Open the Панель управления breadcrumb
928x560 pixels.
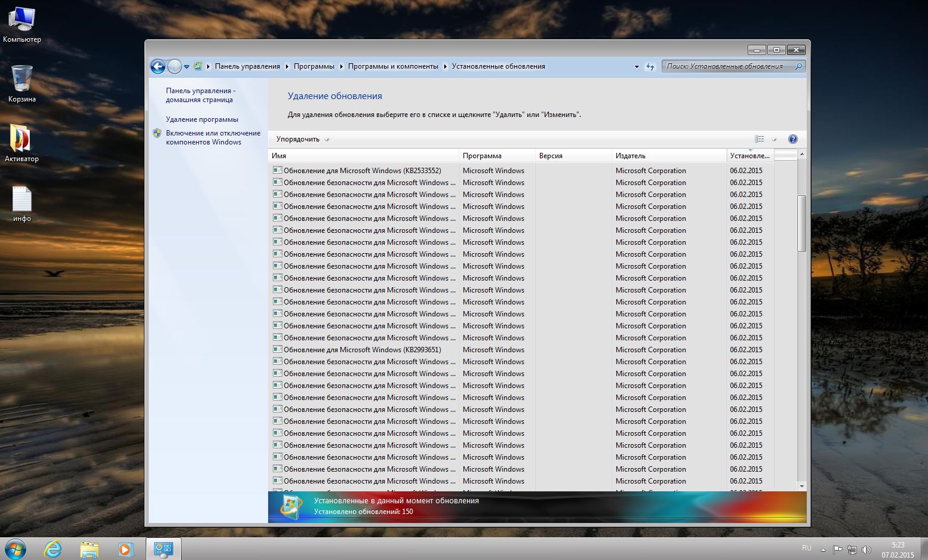pos(247,66)
